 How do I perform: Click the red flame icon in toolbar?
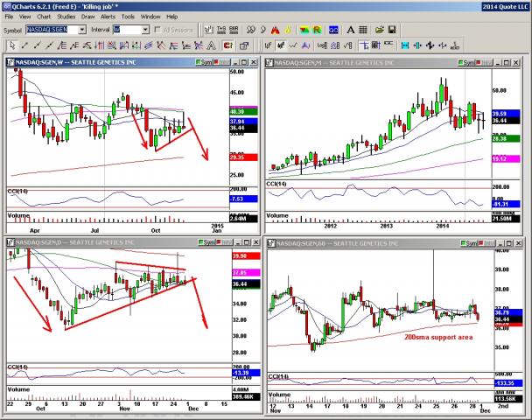coord(275,30)
